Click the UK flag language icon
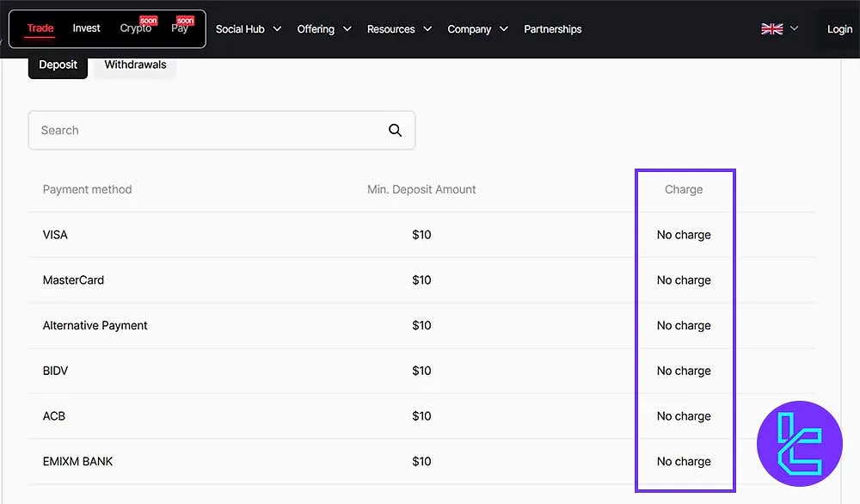Viewport: 860px width, 504px height. pyautogui.click(x=771, y=28)
